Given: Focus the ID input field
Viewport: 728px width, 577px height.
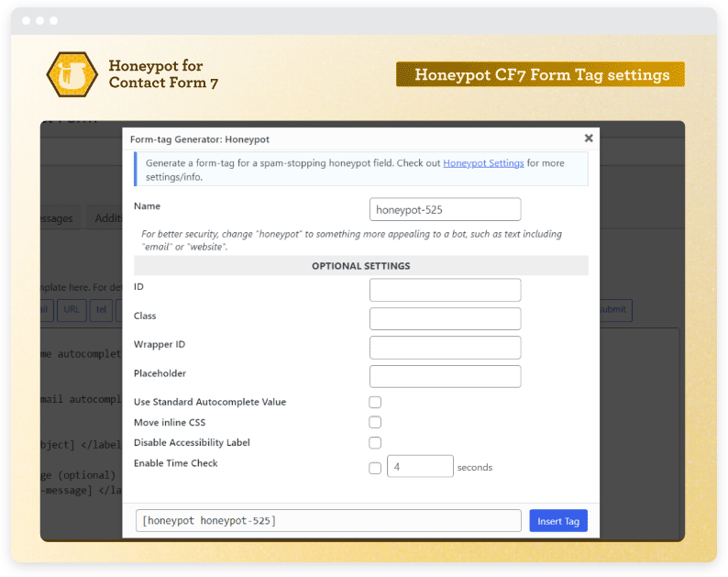Looking at the screenshot, I should 445,290.
